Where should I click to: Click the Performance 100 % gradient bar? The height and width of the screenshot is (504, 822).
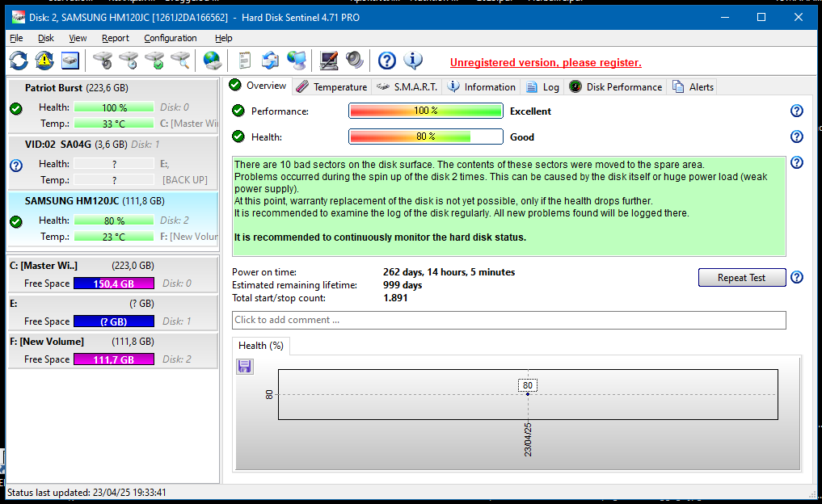pyautogui.click(x=426, y=111)
